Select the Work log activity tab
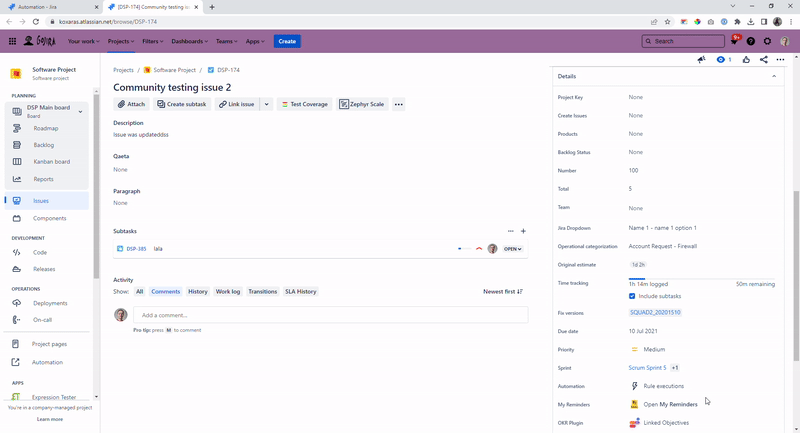Screen dimensions: 800x433 click(x=228, y=292)
